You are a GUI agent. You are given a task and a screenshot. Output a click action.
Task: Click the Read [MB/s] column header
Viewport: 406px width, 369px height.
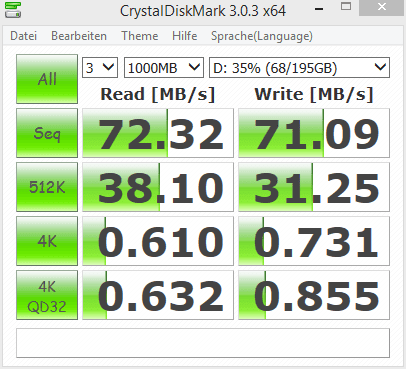pos(158,94)
